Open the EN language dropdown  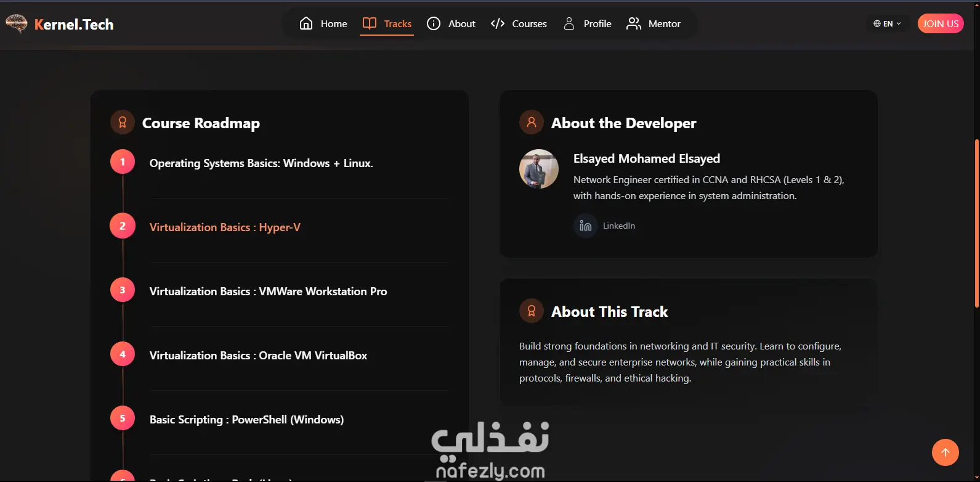(x=888, y=23)
